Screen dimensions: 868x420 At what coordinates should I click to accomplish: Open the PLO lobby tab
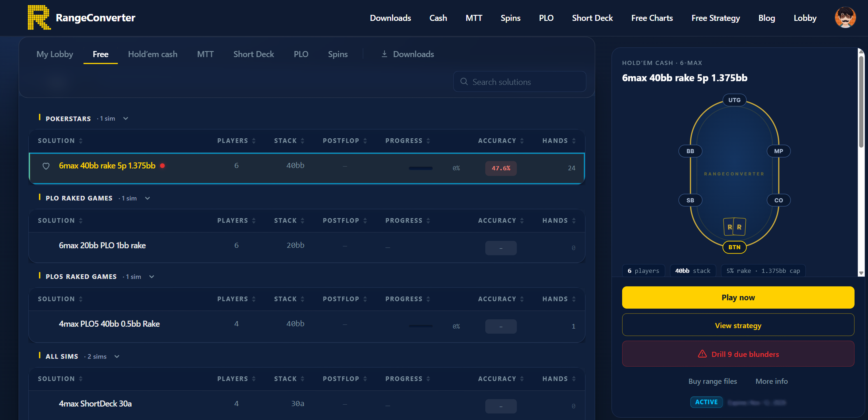click(x=301, y=54)
